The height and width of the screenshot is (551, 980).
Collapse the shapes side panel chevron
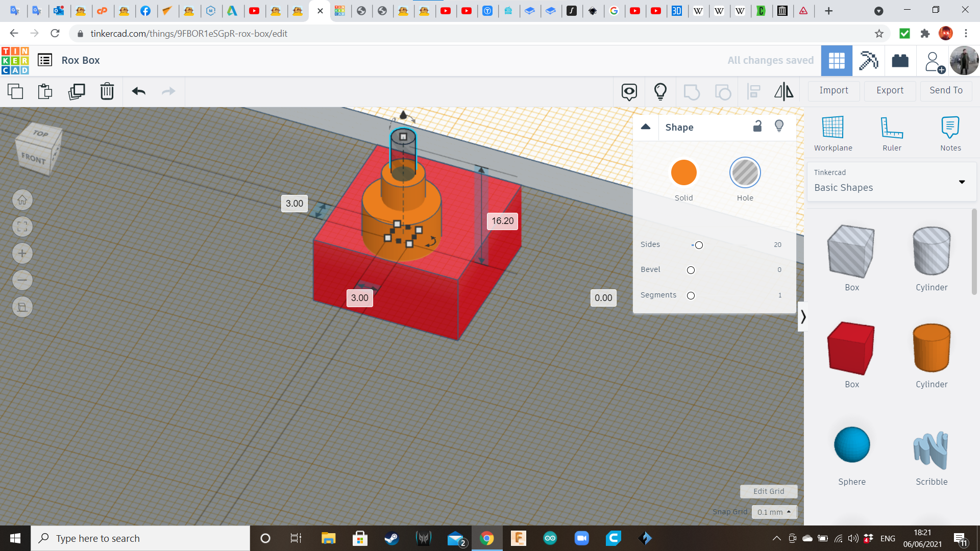click(x=803, y=317)
